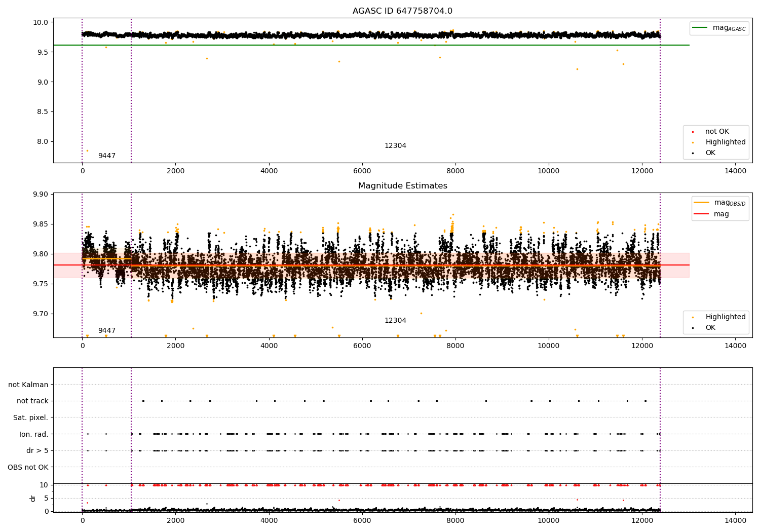Click the '9.90' y-axis tick in middle plot
Image resolution: width=760 pixels, height=532 pixels.
click(42, 195)
